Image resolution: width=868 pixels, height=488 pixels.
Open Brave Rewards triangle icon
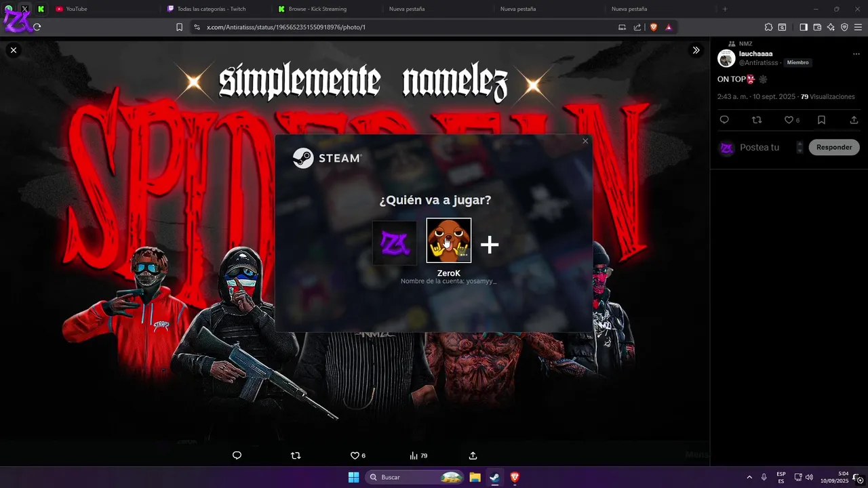[x=669, y=27]
